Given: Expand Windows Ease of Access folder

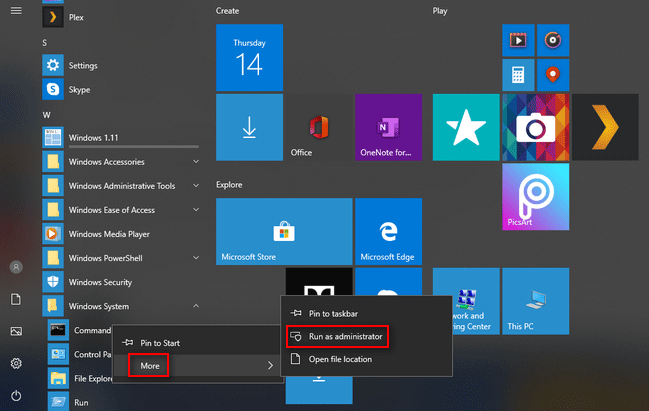Looking at the screenshot, I should click(x=196, y=210).
